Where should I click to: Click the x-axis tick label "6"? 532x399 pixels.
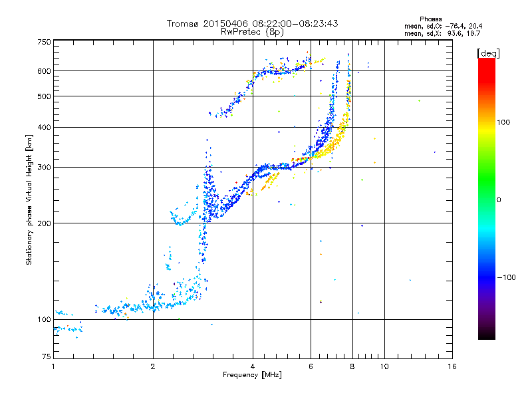(x=311, y=366)
